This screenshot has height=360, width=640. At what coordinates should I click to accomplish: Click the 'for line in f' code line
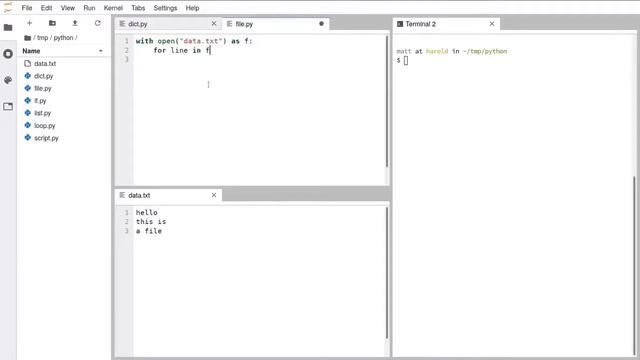[x=182, y=50]
